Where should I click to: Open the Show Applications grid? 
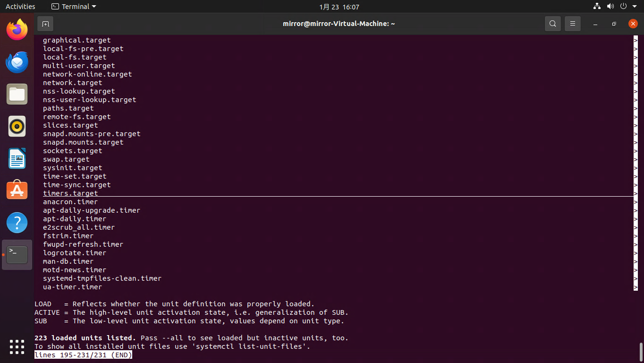click(17, 346)
